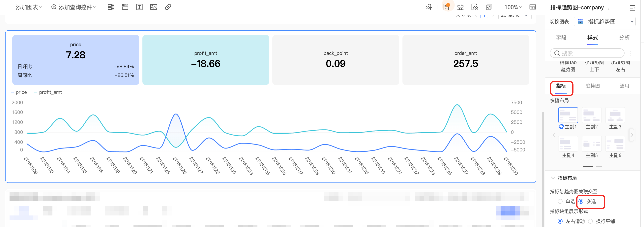Click the clear format brush icon

(460, 7)
